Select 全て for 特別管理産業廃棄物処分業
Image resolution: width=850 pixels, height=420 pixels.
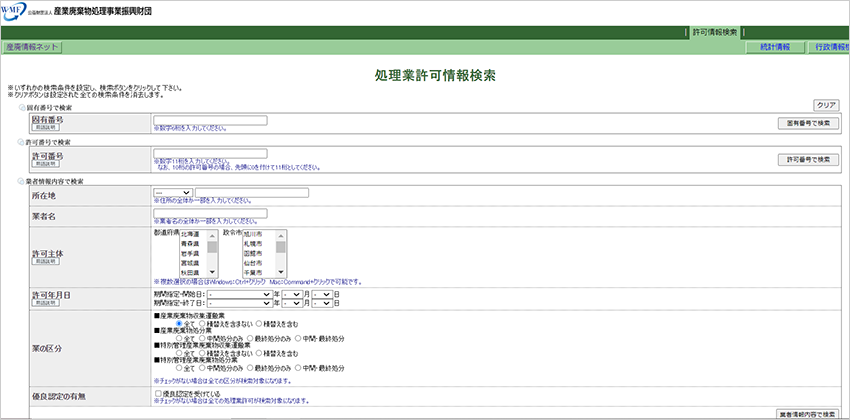[x=180, y=367]
